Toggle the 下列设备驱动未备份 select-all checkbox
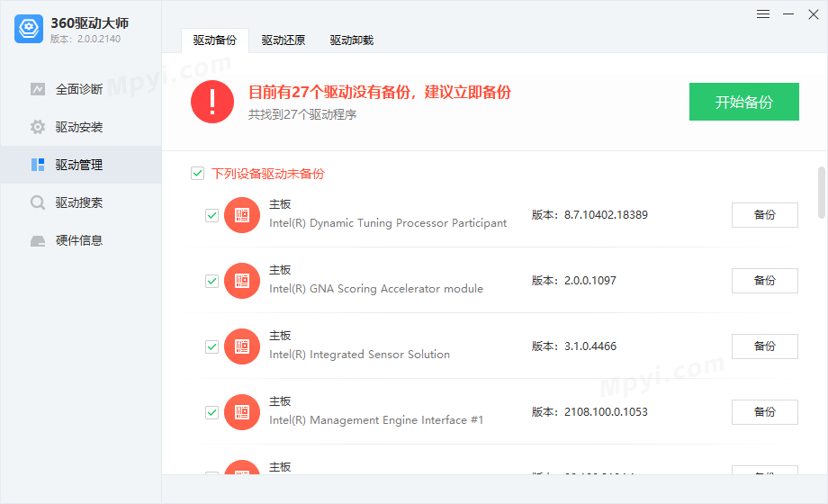This screenshot has width=828, height=504. (x=197, y=174)
